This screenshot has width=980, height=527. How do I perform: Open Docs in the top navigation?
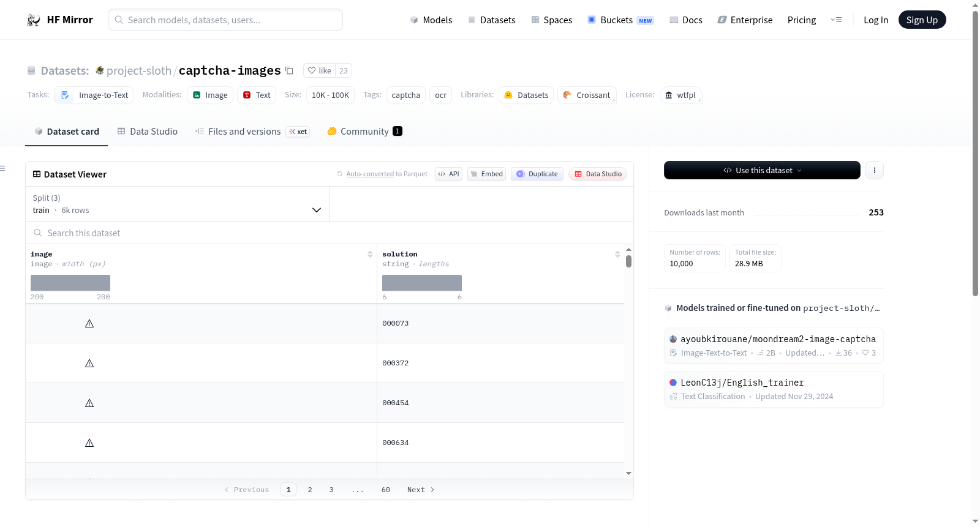[685, 20]
